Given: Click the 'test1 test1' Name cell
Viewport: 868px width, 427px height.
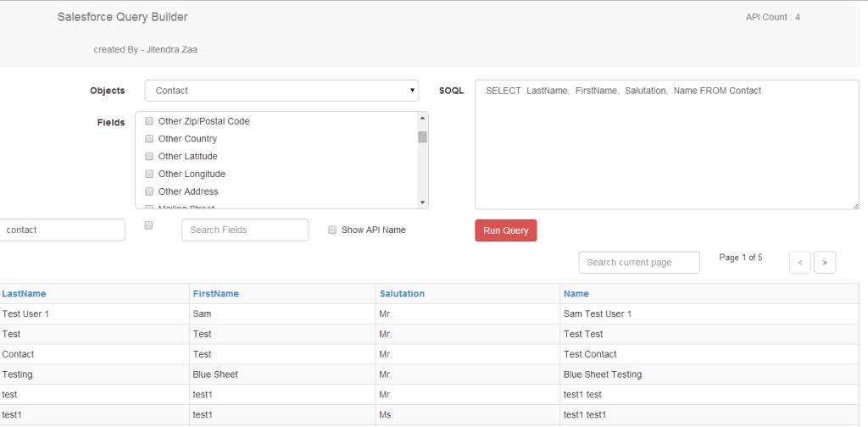Looking at the screenshot, I should point(709,415).
